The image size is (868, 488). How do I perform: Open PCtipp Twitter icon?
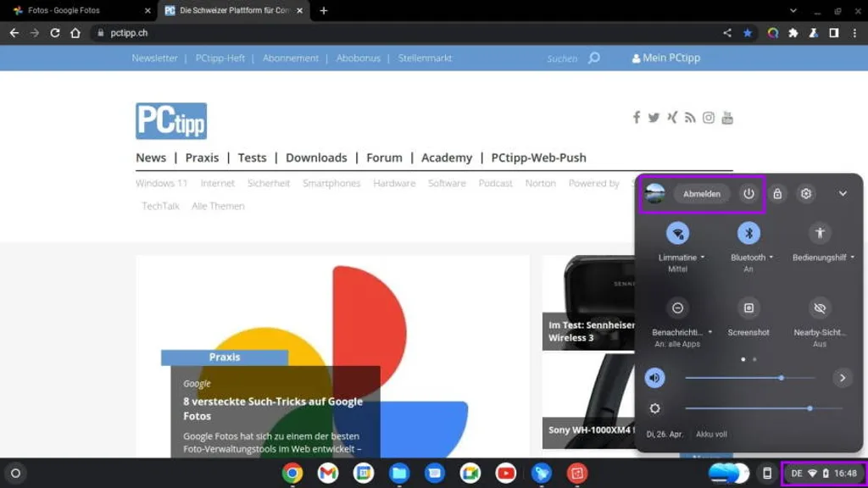click(654, 117)
